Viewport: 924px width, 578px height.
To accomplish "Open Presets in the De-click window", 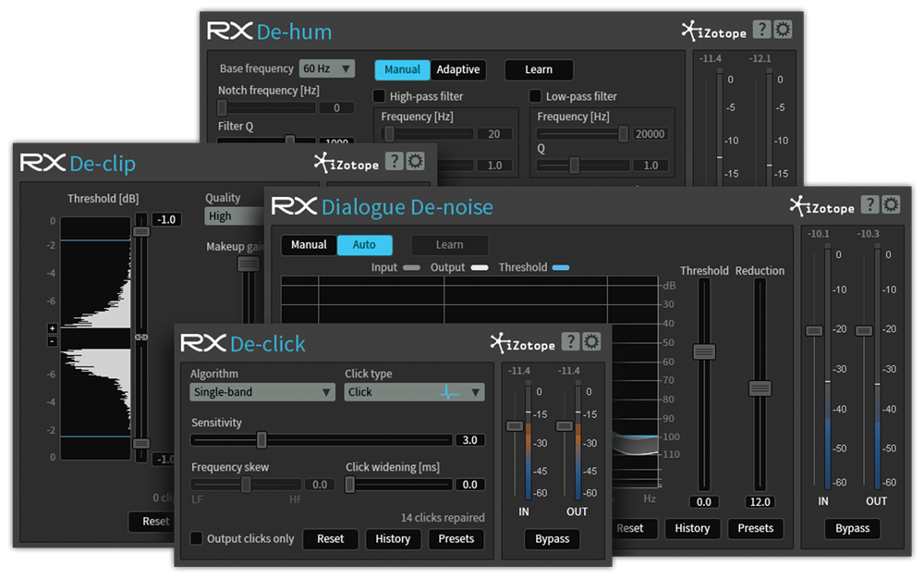I will coord(456,538).
